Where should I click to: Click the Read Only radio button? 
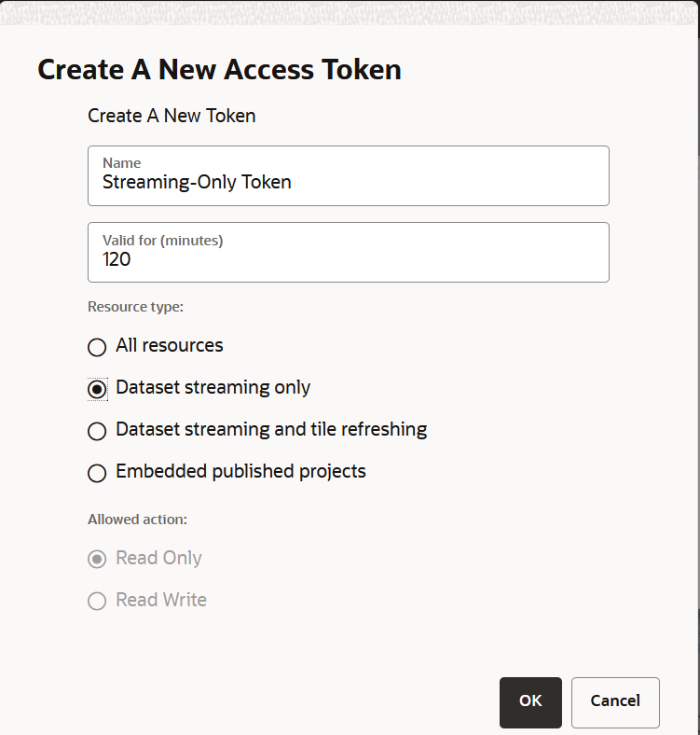point(97,559)
